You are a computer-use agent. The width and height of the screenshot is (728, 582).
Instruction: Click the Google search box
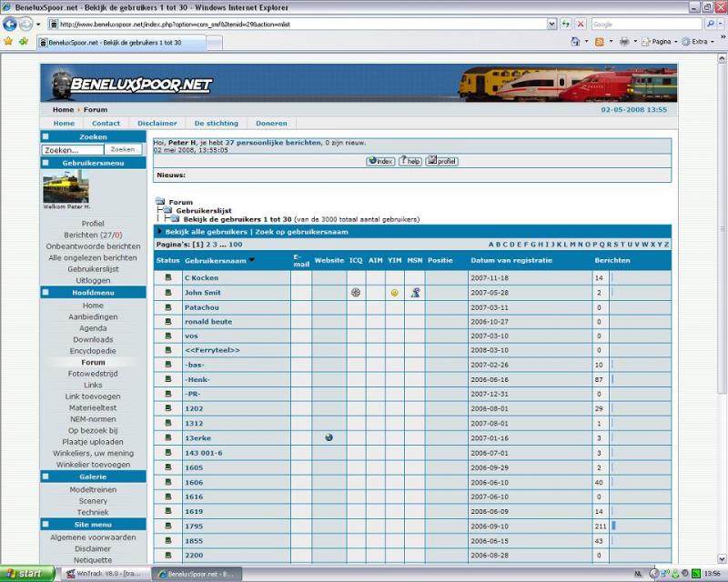click(x=646, y=24)
